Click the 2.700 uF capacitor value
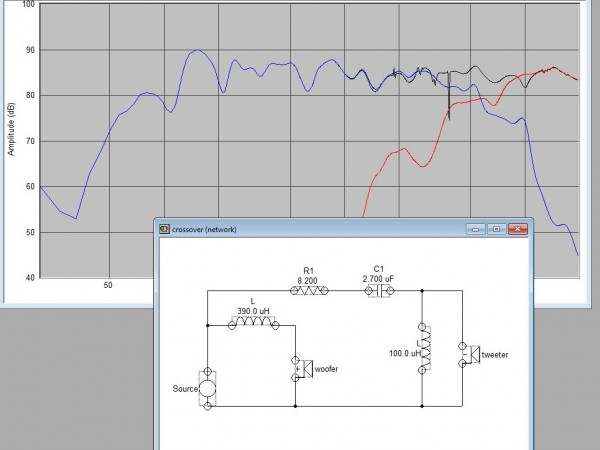Screen dimensions: 600x450 pos(378,279)
